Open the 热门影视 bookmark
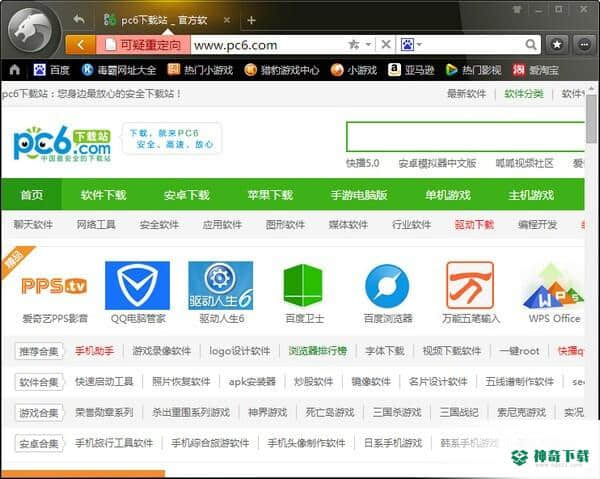The width and height of the screenshot is (600, 479). (474, 70)
